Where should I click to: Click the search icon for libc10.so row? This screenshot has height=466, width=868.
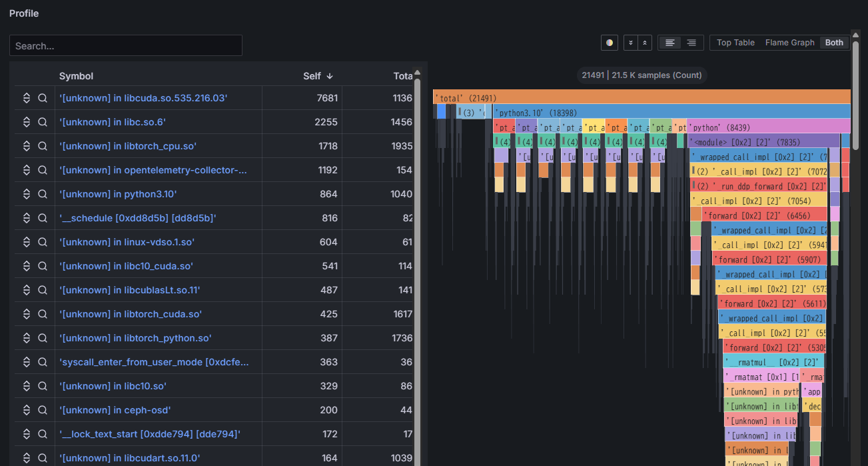coord(43,386)
